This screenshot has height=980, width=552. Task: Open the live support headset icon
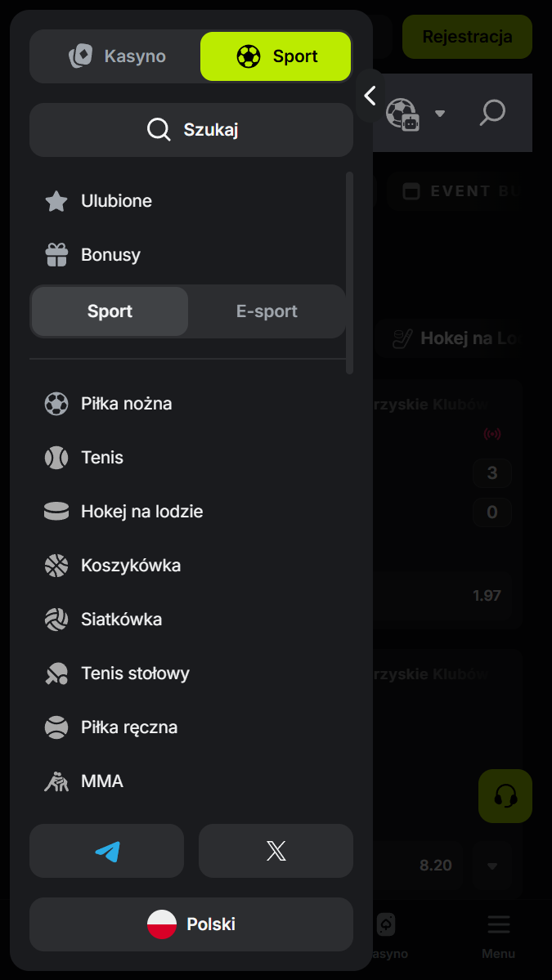coord(505,795)
